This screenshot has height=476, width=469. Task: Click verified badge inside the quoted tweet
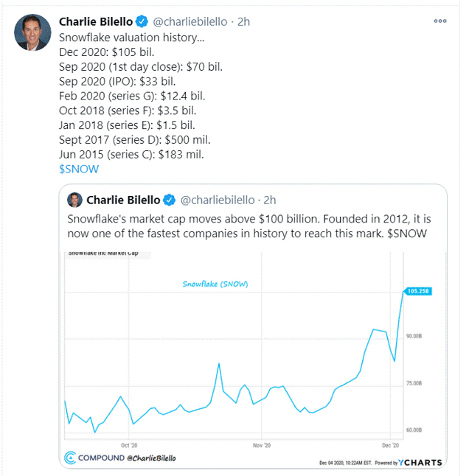pos(168,200)
